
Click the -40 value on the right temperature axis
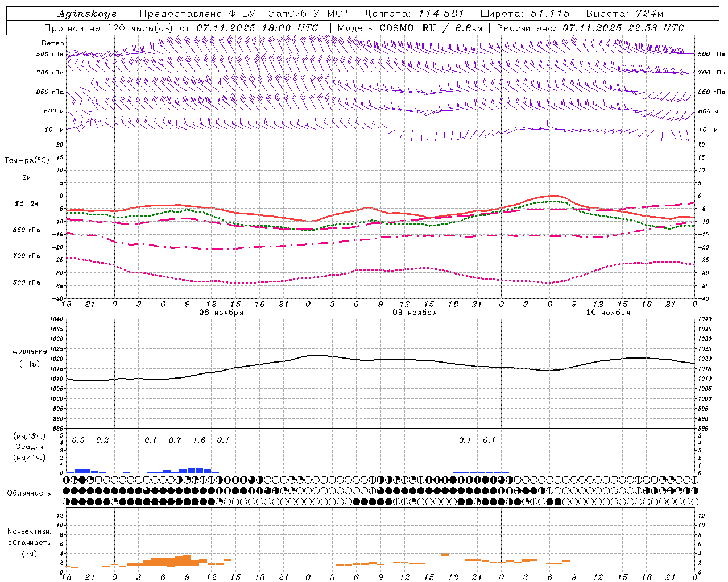[702, 298]
